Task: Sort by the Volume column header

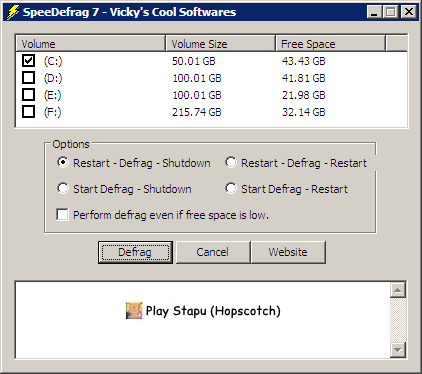Action: pyautogui.click(x=90, y=44)
